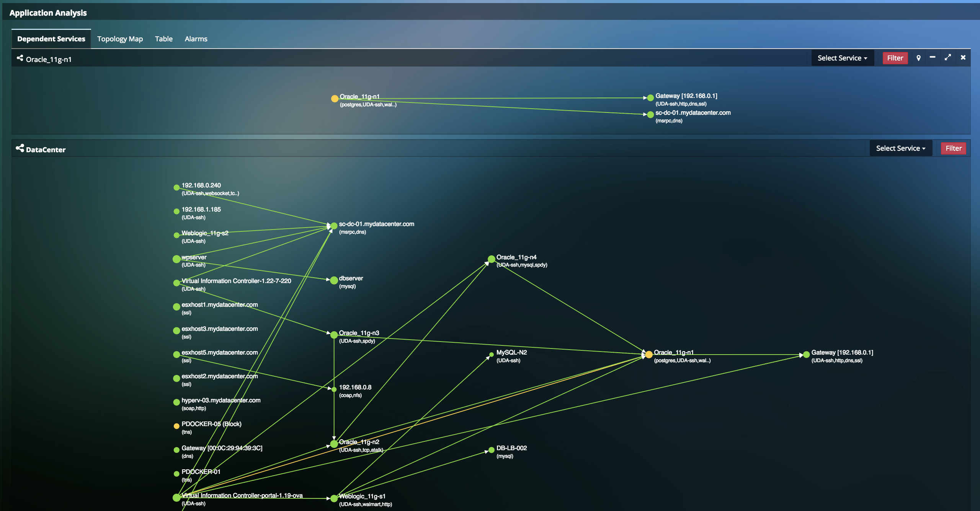This screenshot has height=511, width=980.
Task: Open Select Service dropdown in DataCenter panel
Action: [900, 148]
